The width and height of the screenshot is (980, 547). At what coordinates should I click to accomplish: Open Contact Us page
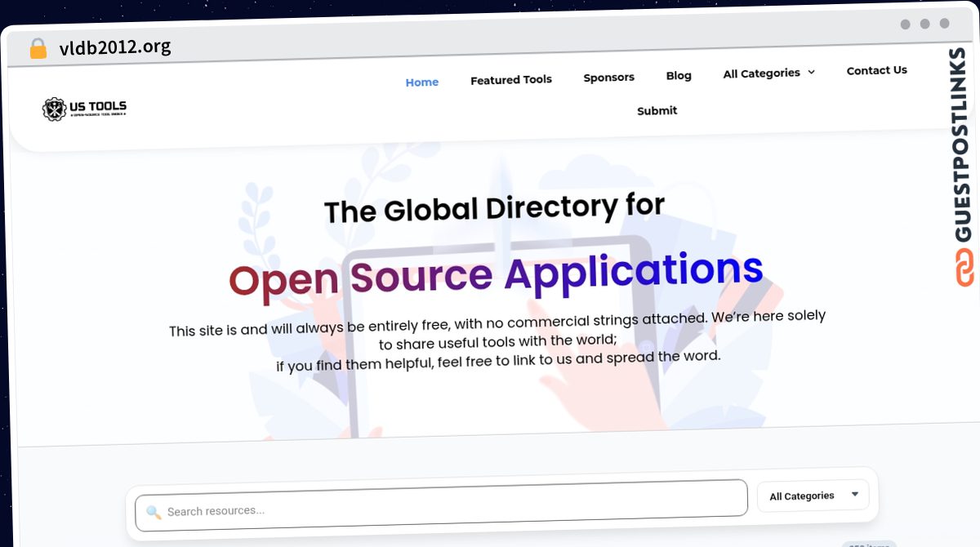pyautogui.click(x=877, y=70)
